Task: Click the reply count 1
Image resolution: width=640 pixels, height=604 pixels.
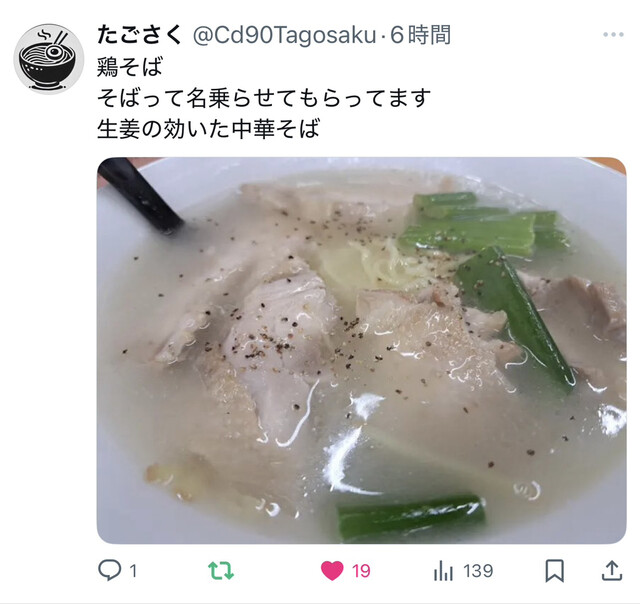Action: [x=133, y=571]
